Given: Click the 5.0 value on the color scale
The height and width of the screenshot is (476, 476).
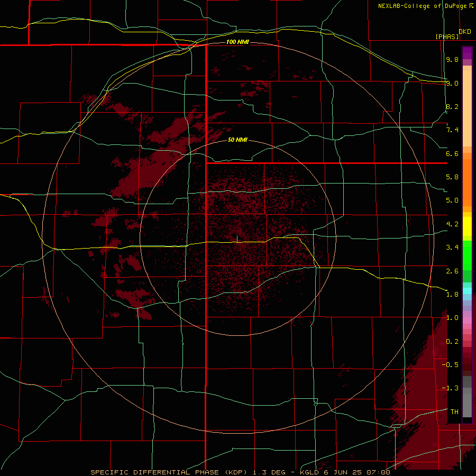Looking at the screenshot, I should [x=452, y=200].
